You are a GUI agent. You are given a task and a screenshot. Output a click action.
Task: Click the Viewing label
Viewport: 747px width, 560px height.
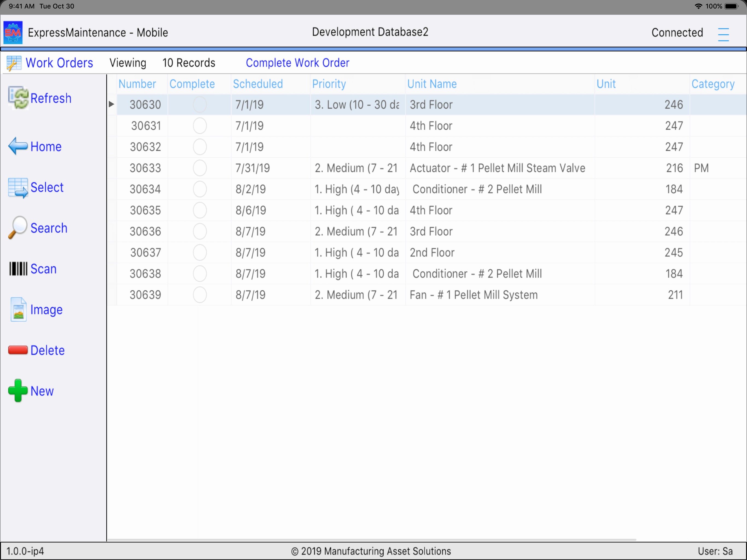coord(128,63)
